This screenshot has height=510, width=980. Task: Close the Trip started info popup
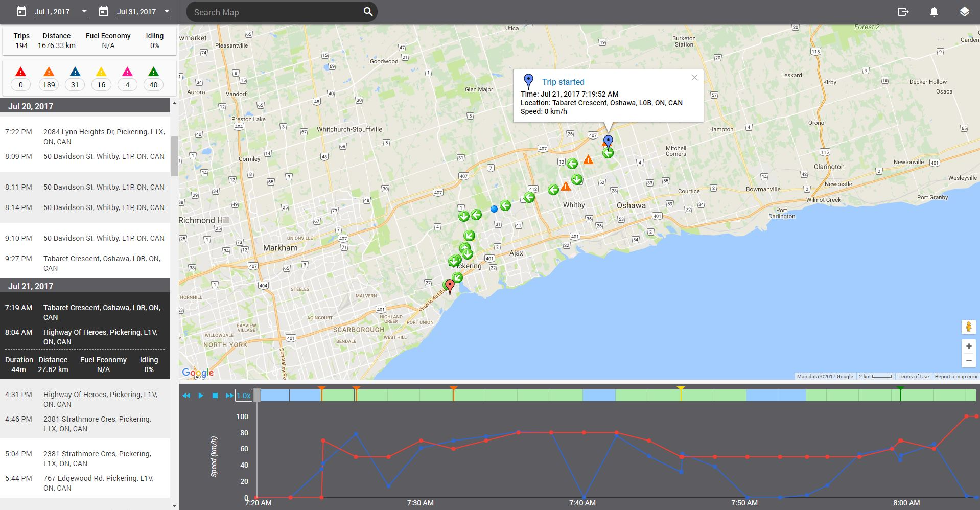pyautogui.click(x=694, y=78)
